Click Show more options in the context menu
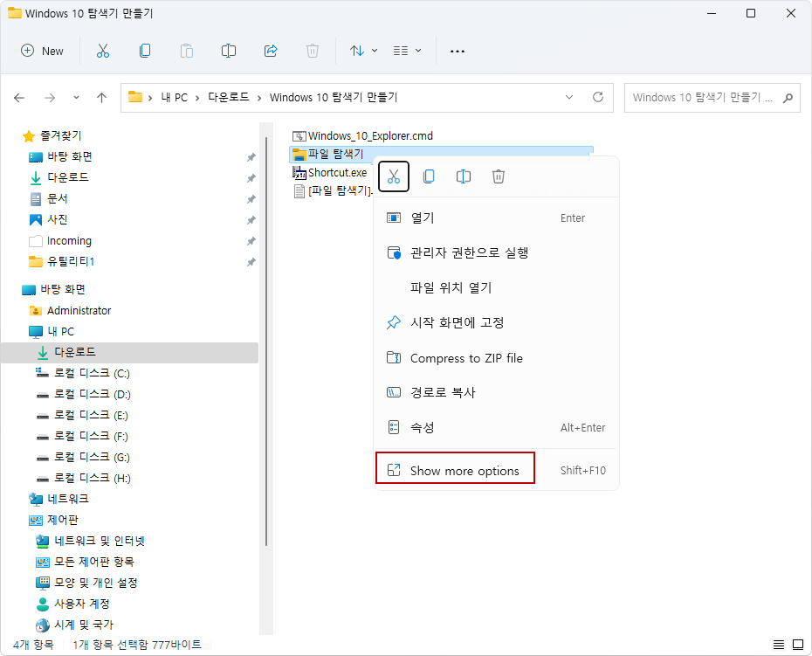Screen dimensions: 812x656 tap(496, 471)
